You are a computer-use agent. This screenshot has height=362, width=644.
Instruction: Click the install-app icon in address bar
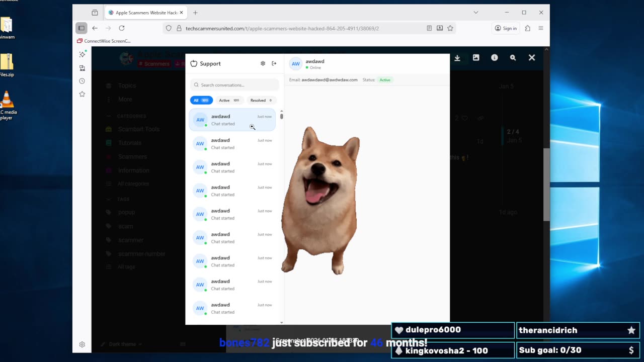(440, 28)
